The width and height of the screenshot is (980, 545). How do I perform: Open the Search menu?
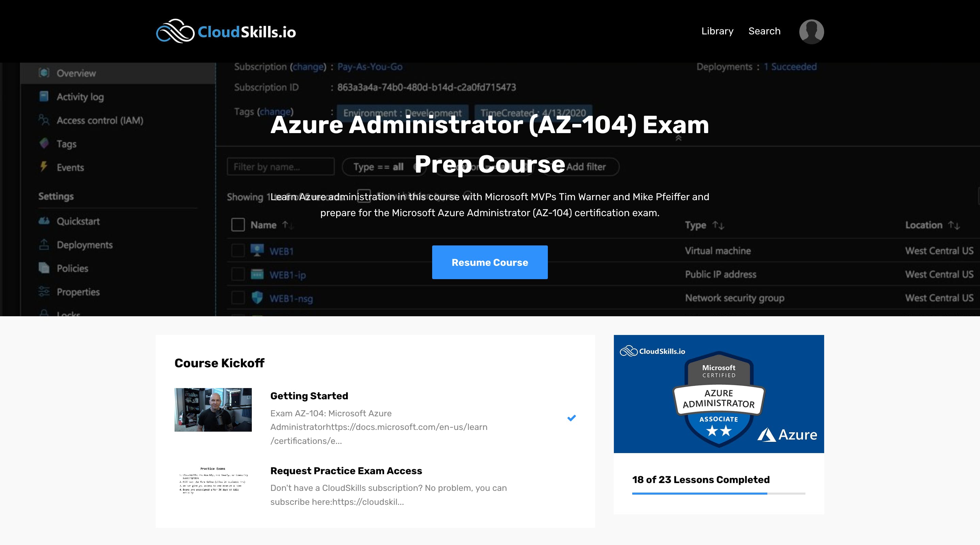pyautogui.click(x=764, y=30)
